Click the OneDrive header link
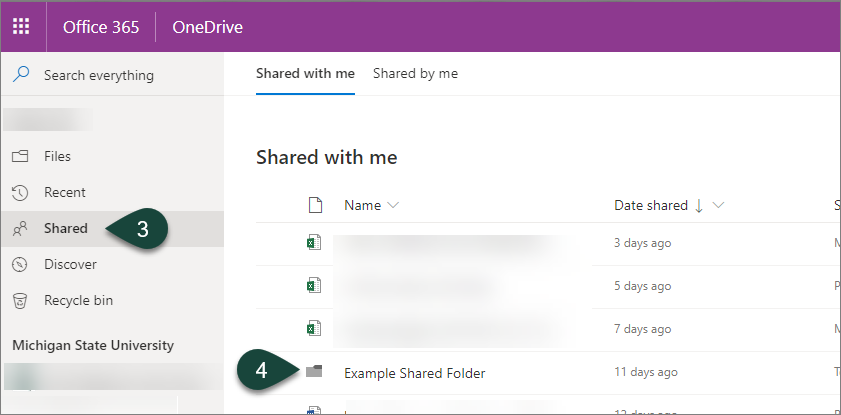Image resolution: width=841 pixels, height=415 pixels. click(208, 27)
